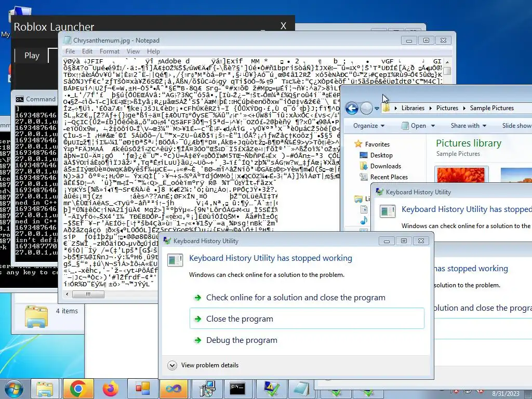Image resolution: width=532 pixels, height=399 pixels.
Task: Expand arrow before Libraries in breadcrumb
Action: pos(395,108)
